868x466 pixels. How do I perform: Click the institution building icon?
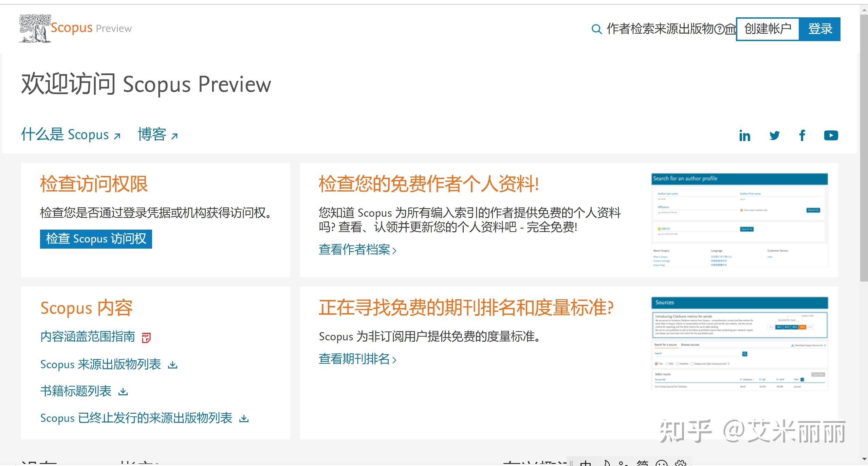click(730, 30)
